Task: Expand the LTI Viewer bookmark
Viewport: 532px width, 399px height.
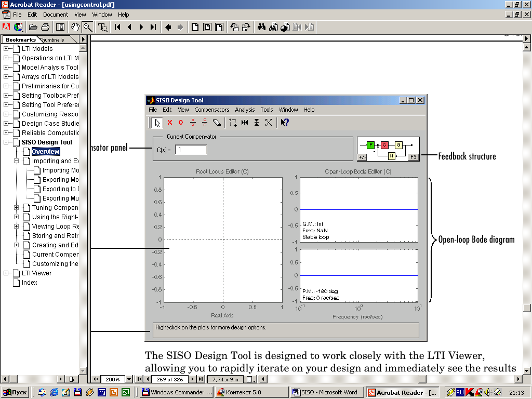Action: click(x=6, y=273)
